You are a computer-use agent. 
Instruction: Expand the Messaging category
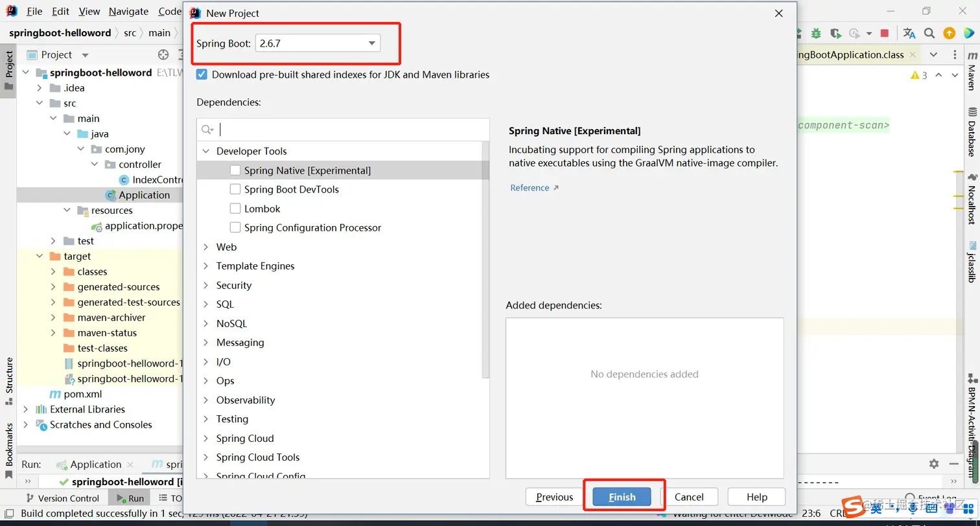click(x=206, y=342)
